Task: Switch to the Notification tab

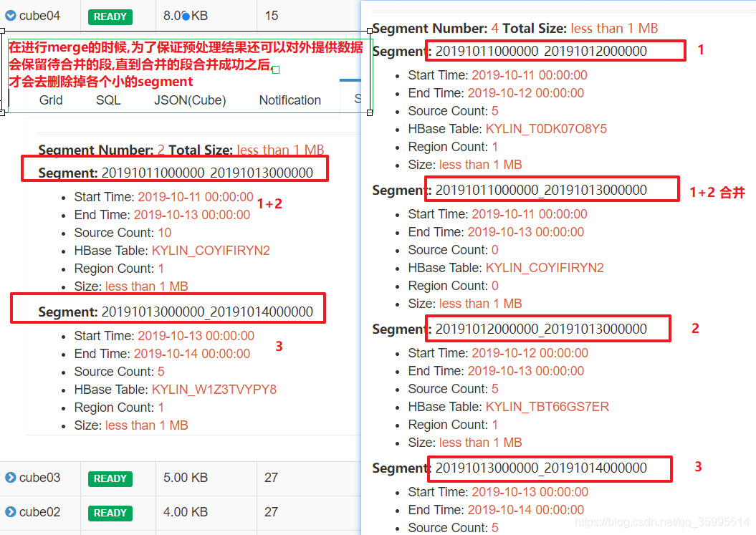Action: coord(290,100)
